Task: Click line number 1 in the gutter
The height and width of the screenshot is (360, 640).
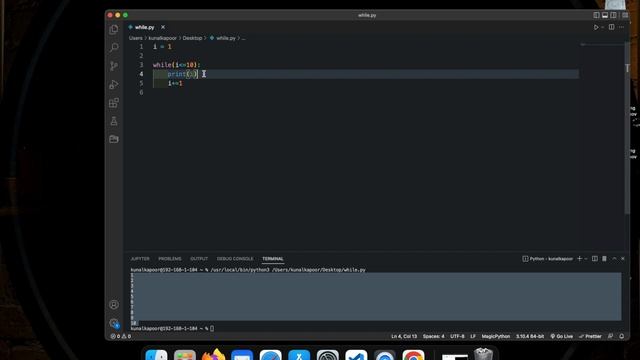Action: click(x=141, y=47)
